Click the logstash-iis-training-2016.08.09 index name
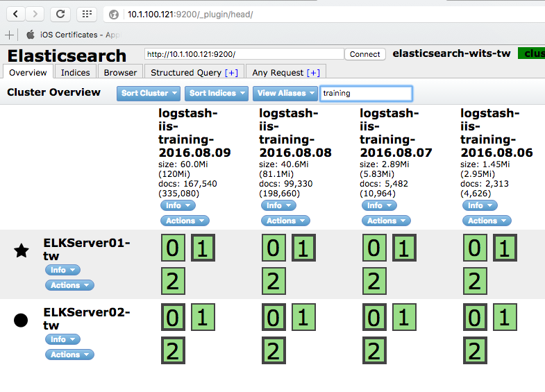 point(194,133)
